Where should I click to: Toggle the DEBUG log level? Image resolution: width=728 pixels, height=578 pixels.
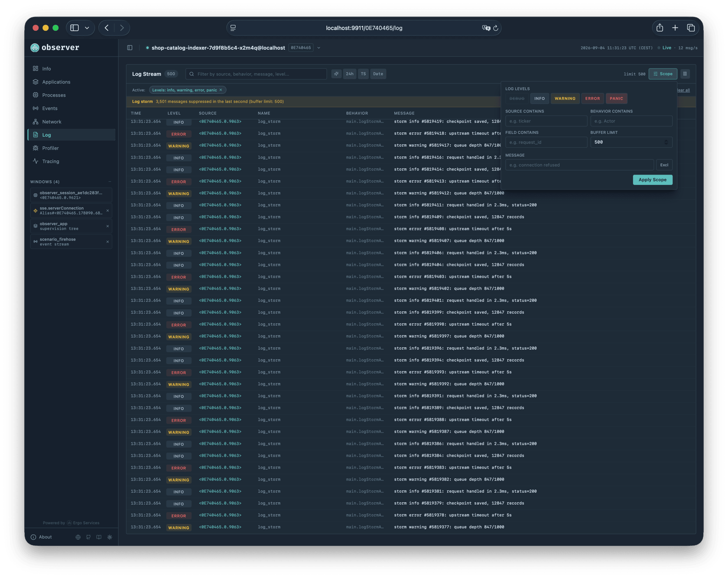tap(517, 99)
